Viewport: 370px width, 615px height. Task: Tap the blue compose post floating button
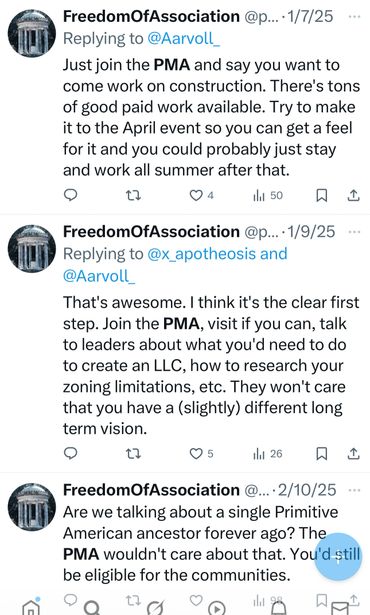(337, 557)
